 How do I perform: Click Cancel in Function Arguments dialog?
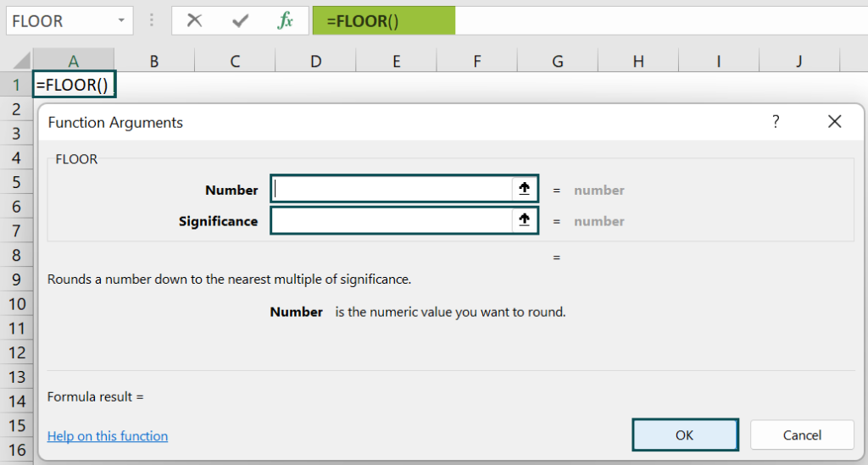click(x=802, y=435)
